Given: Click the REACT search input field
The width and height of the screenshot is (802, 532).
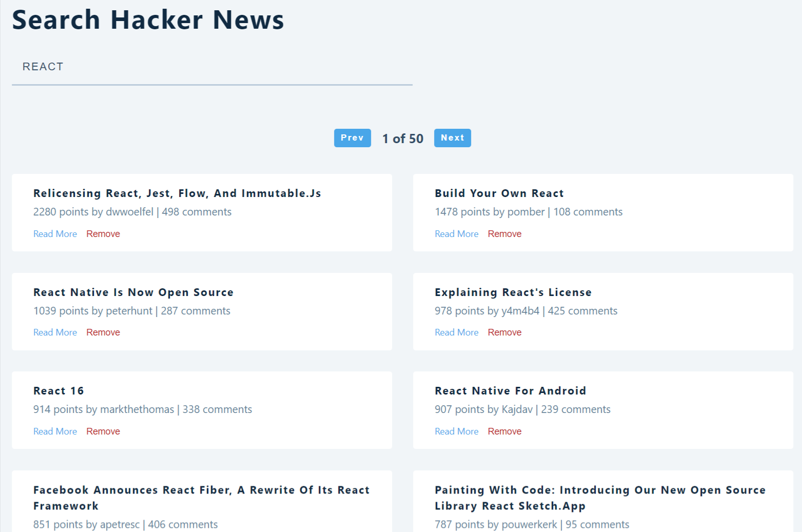Looking at the screenshot, I should [212, 67].
